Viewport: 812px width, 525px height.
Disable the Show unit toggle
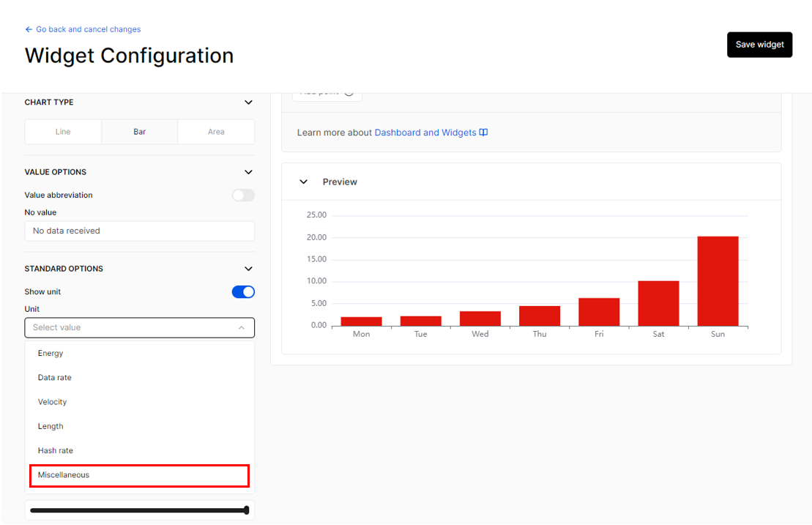(x=243, y=292)
